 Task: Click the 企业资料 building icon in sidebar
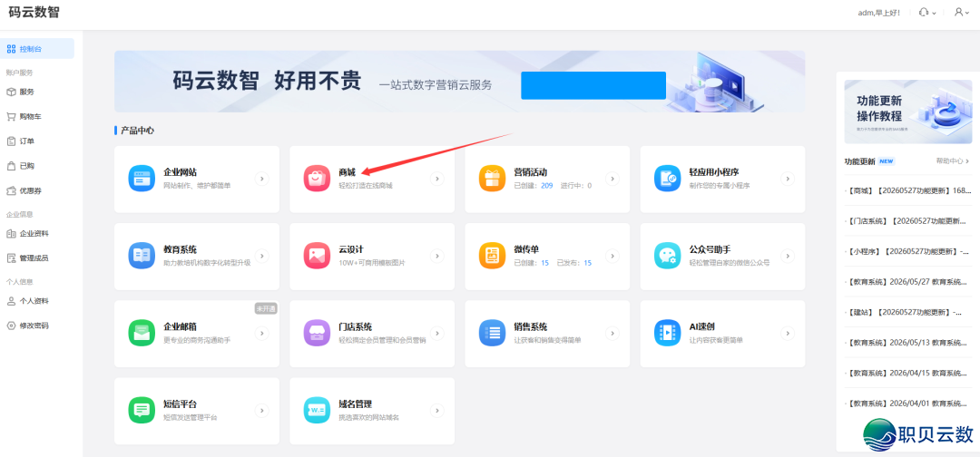pos(11,234)
